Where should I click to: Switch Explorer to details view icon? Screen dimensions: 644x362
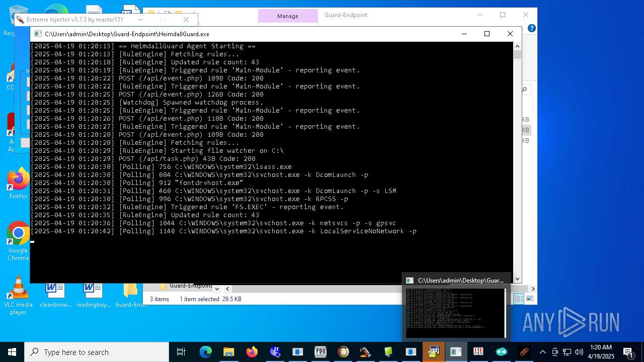(x=519, y=299)
